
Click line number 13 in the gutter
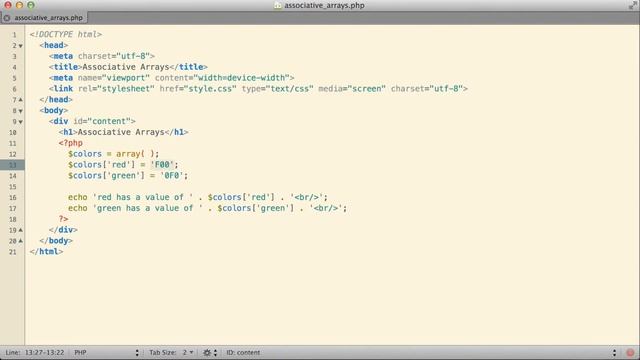point(13,165)
